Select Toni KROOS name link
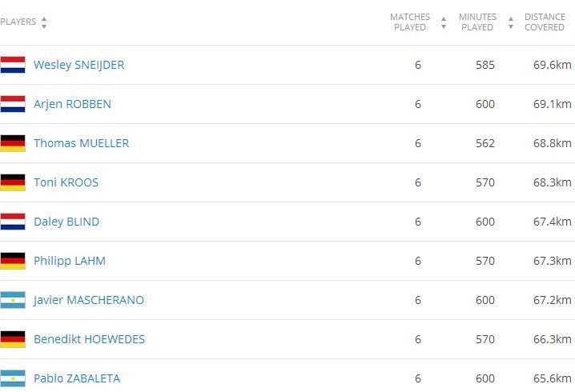Viewport: 575px width, 392px height. click(x=66, y=182)
